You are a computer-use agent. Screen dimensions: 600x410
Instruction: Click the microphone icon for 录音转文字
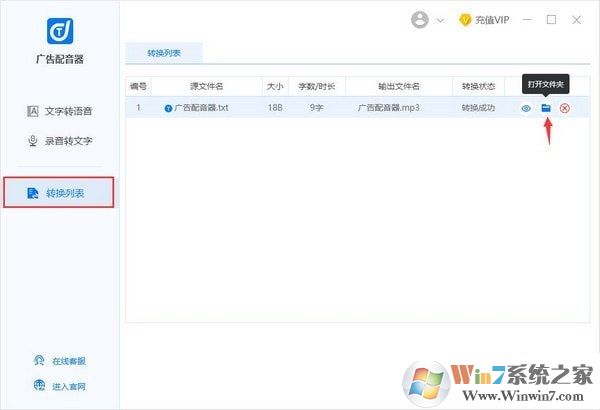[33, 141]
